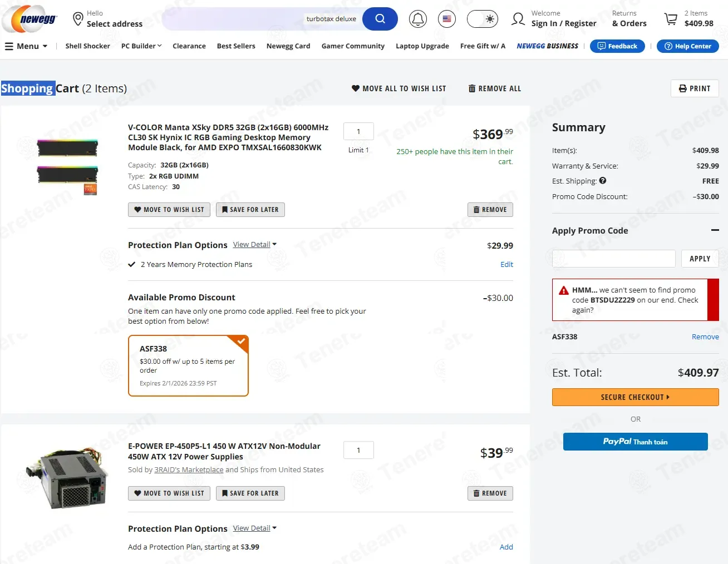Viewport: 728px width, 564px height.
Task: Select the ASF338 promo discount card
Action: pos(188,365)
